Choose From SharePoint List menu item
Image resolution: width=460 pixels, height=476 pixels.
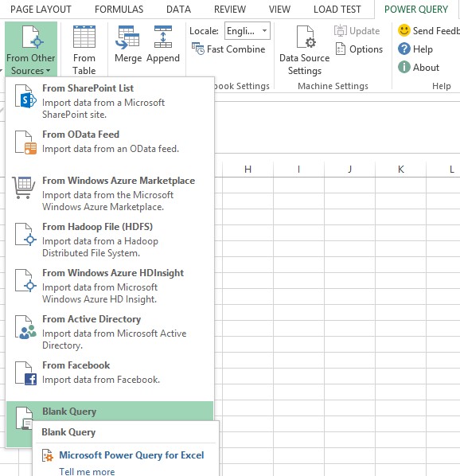110,101
